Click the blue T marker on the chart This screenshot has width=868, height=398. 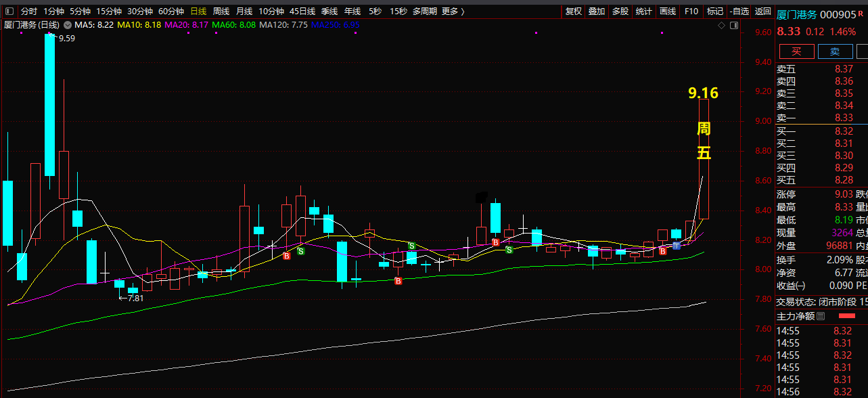pyautogui.click(x=676, y=245)
